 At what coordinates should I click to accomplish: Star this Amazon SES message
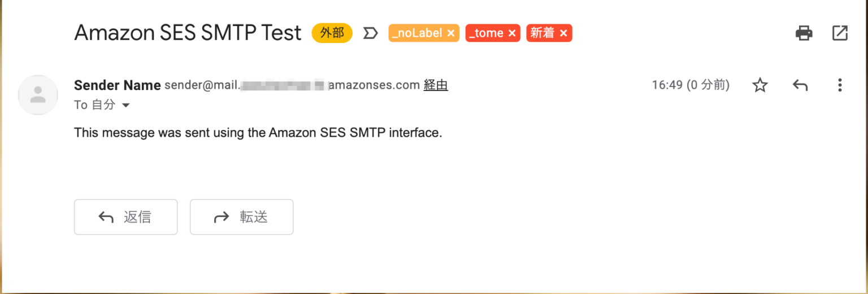pos(760,85)
